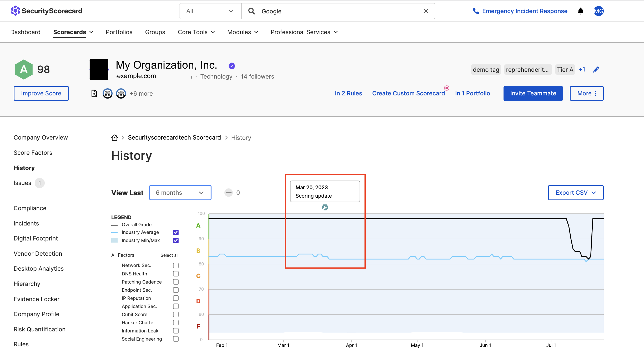Screen dimensions: 644x349
Task: Click the Tier A tag
Action: click(565, 69)
